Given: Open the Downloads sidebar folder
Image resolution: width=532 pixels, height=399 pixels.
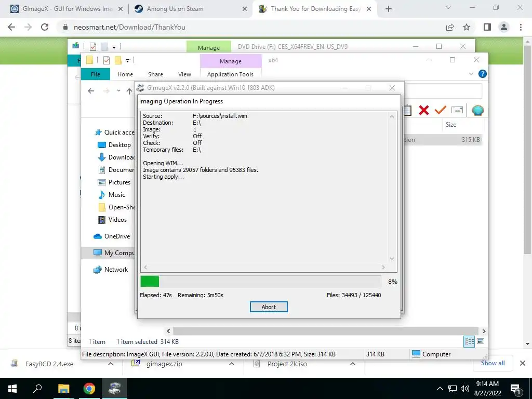Looking at the screenshot, I should point(116,157).
